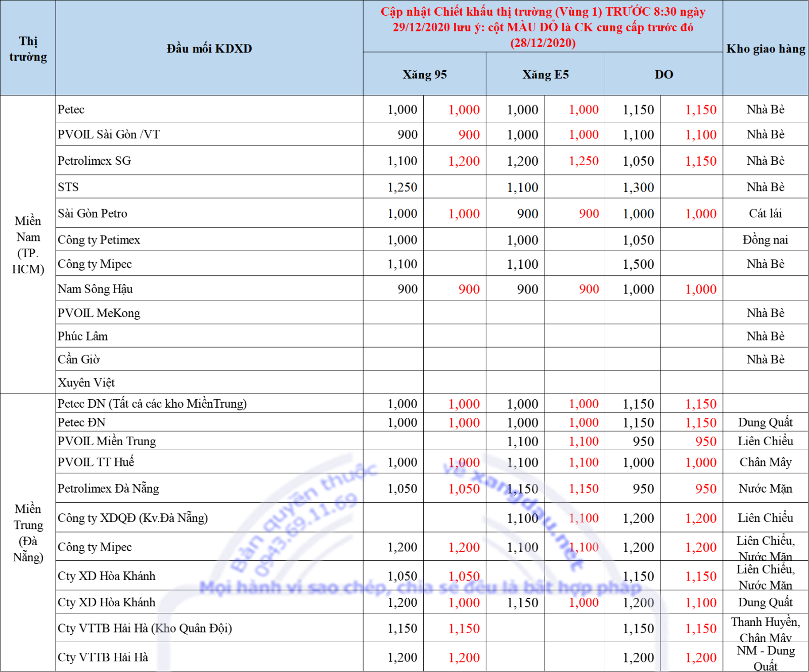Select 'Nước Mặn' in Petrolimex Đà Nẵng row

pyautogui.click(x=766, y=488)
